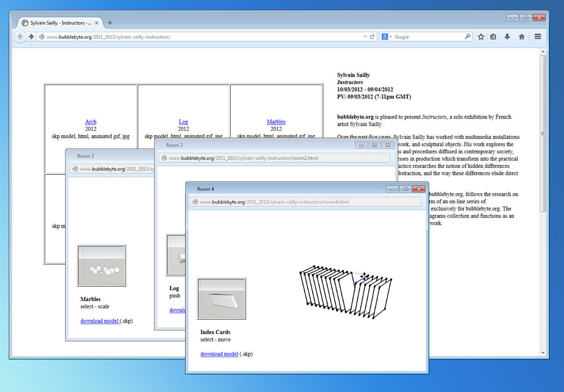Maximize the main browser window

click(x=526, y=17)
